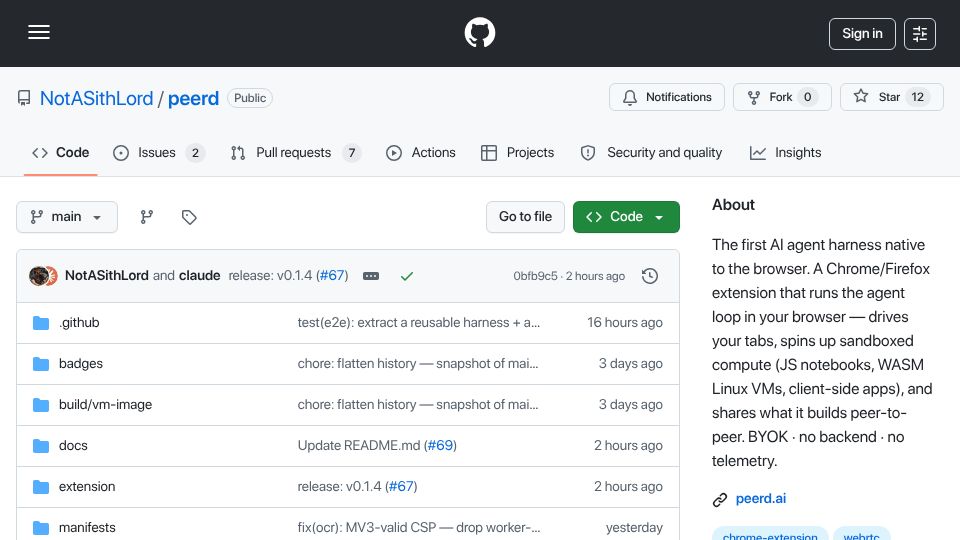Expand commit message ellipsis button
Image resolution: width=960 pixels, height=540 pixels.
point(371,276)
